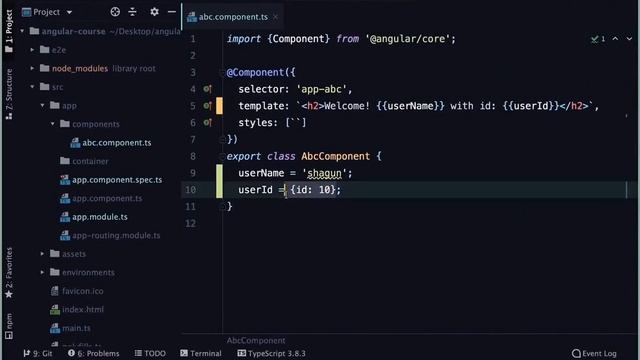Open app.component.ts file
The image size is (640, 360).
click(107, 198)
